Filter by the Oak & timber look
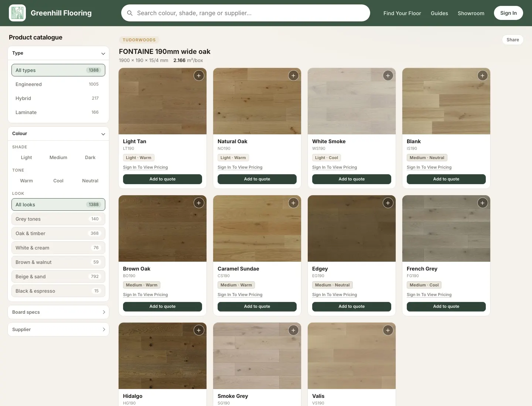532x406 pixels. (x=58, y=234)
